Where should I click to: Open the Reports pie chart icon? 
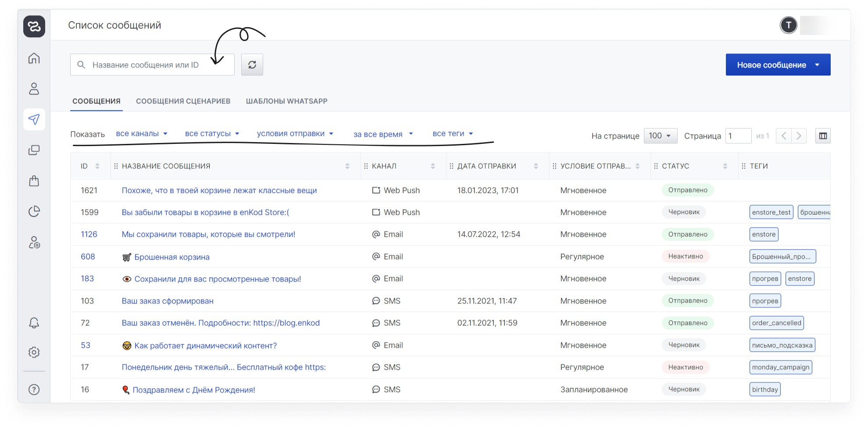(34, 211)
